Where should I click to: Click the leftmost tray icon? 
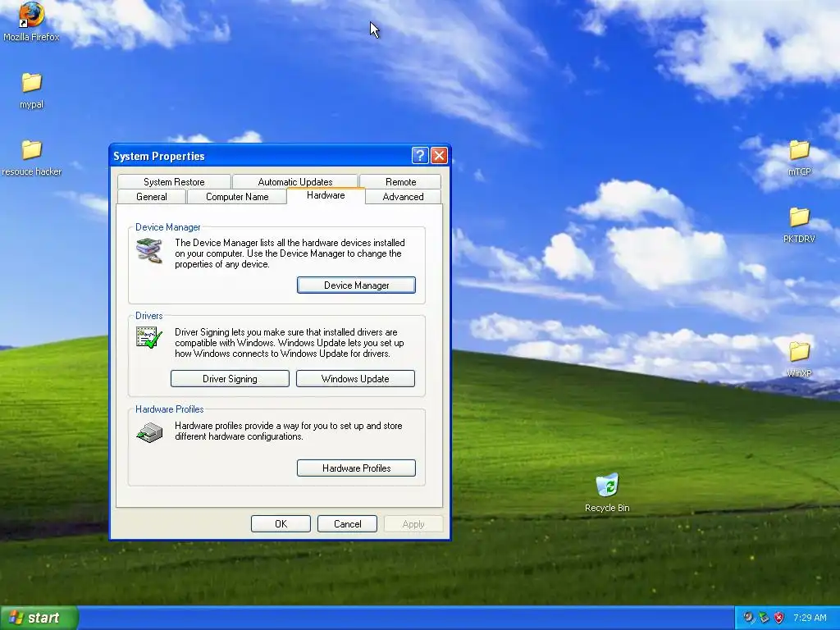tap(748, 618)
